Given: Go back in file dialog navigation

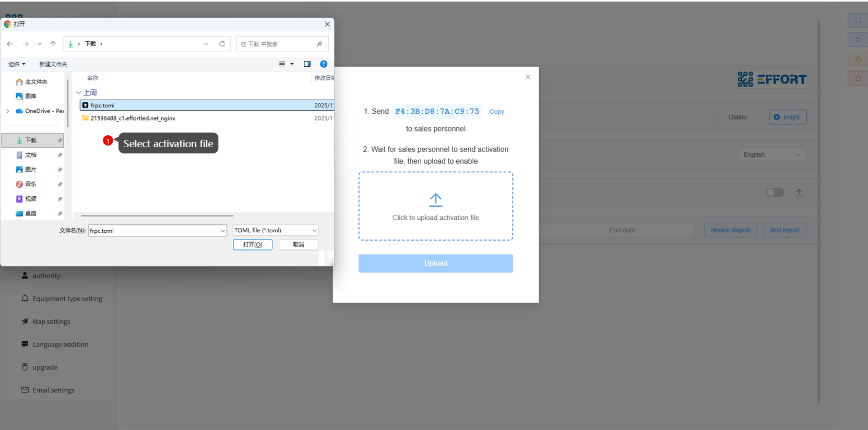Looking at the screenshot, I should pyautogui.click(x=10, y=44).
